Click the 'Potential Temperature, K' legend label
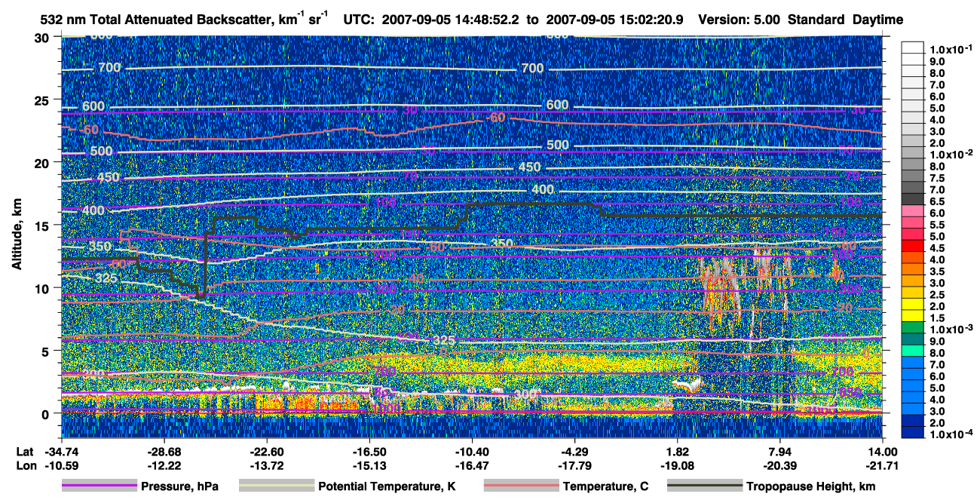This screenshot has width=980, height=503. pyautogui.click(x=387, y=486)
